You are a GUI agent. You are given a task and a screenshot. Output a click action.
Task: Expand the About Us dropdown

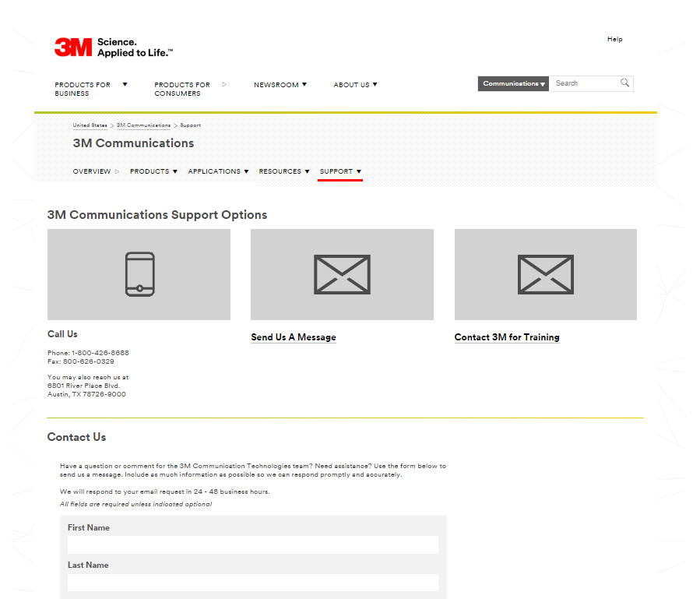pyautogui.click(x=355, y=85)
